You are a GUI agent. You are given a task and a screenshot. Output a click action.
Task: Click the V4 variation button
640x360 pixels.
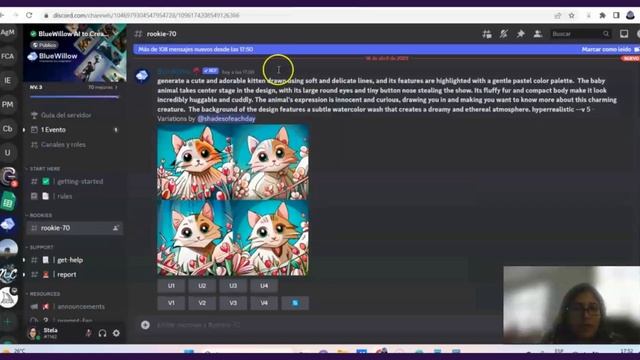264,303
